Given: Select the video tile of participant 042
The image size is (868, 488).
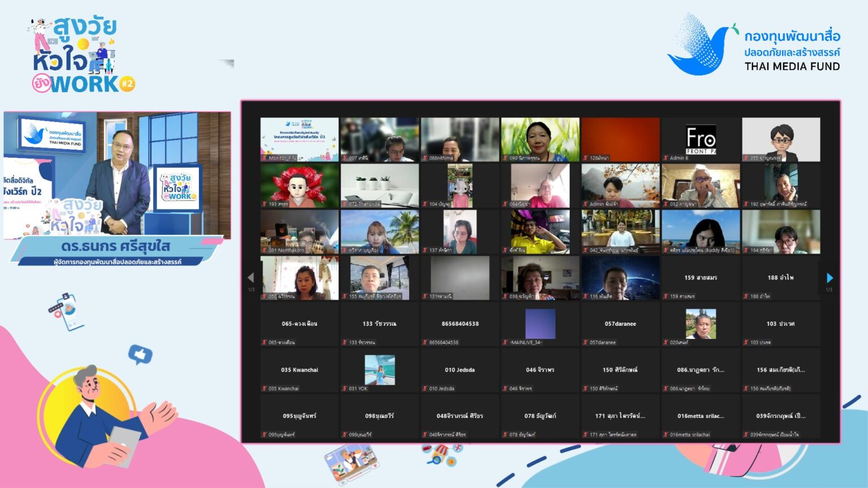Looking at the screenshot, I should coord(620,232).
